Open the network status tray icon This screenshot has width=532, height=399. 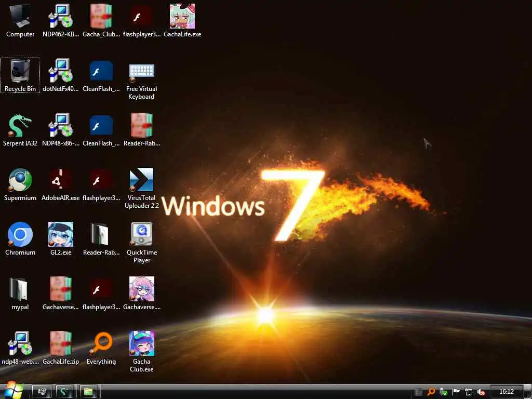tap(469, 392)
